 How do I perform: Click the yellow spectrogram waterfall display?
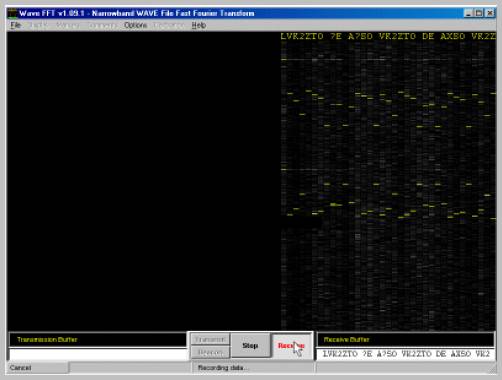coord(388,185)
